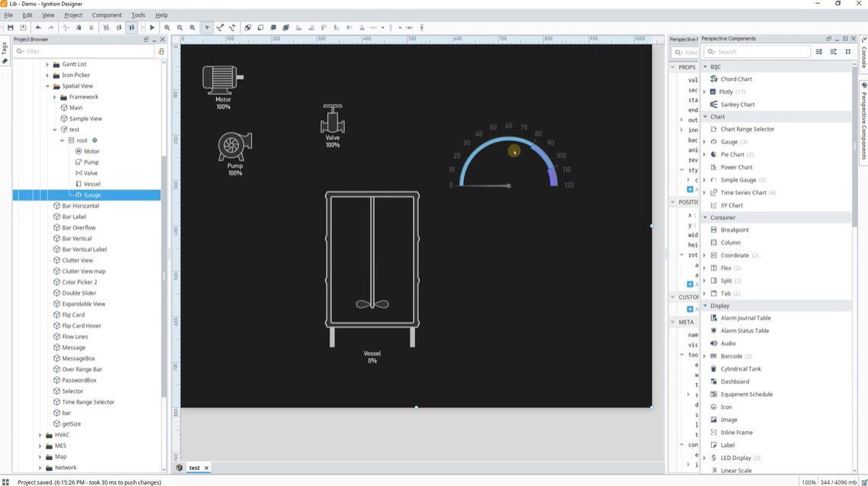Collapse the META section in property editor
Image resolution: width=868 pixels, height=486 pixels.
[674, 322]
